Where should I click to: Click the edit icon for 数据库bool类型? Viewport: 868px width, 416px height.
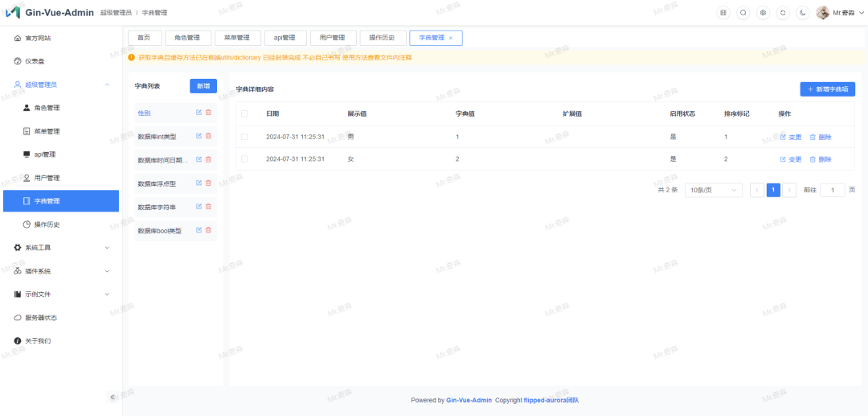[x=199, y=230]
